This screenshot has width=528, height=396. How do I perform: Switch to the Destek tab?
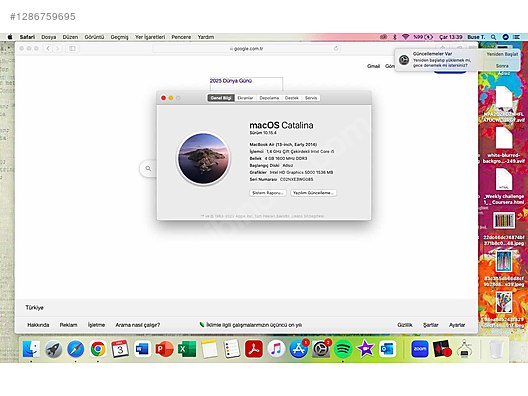(x=292, y=98)
